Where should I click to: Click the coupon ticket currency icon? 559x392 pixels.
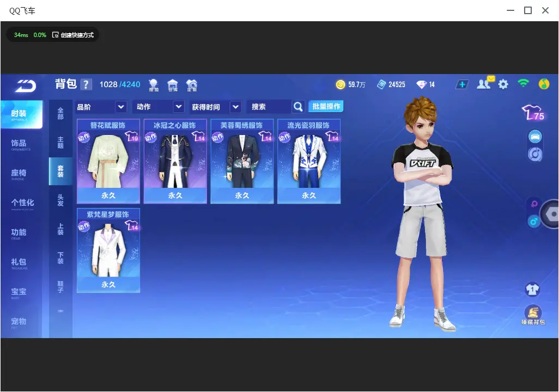381,84
